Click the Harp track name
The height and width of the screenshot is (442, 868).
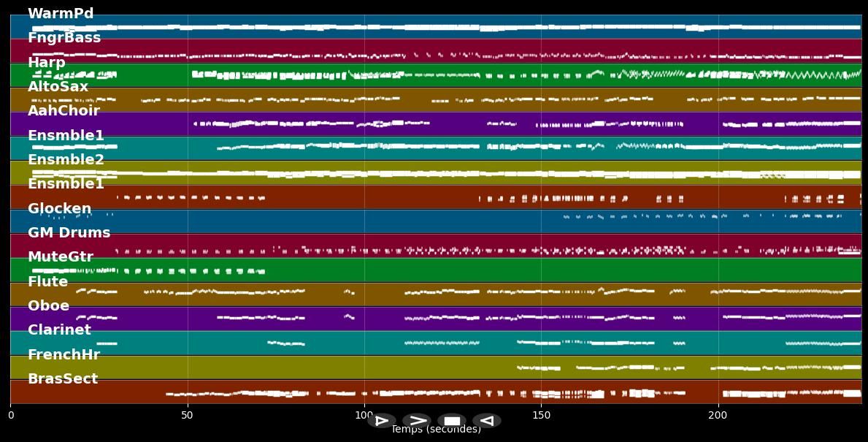(x=47, y=63)
